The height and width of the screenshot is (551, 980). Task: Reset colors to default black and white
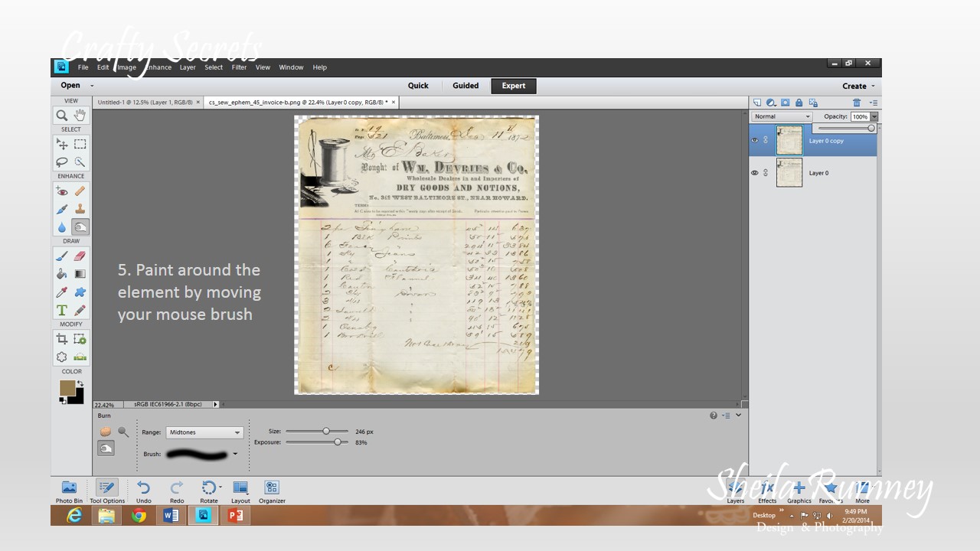(x=63, y=400)
